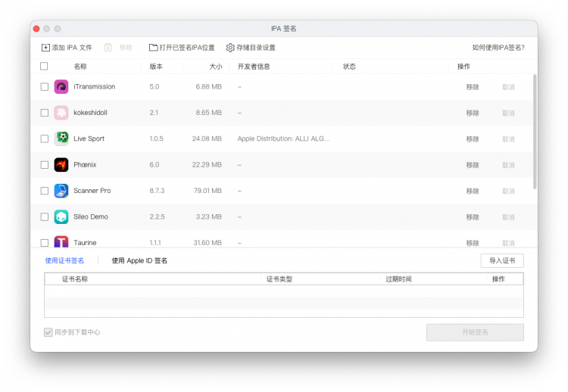The width and height of the screenshot is (568, 392).
Task: Select the kokeshidoll name text
Action: pos(90,113)
